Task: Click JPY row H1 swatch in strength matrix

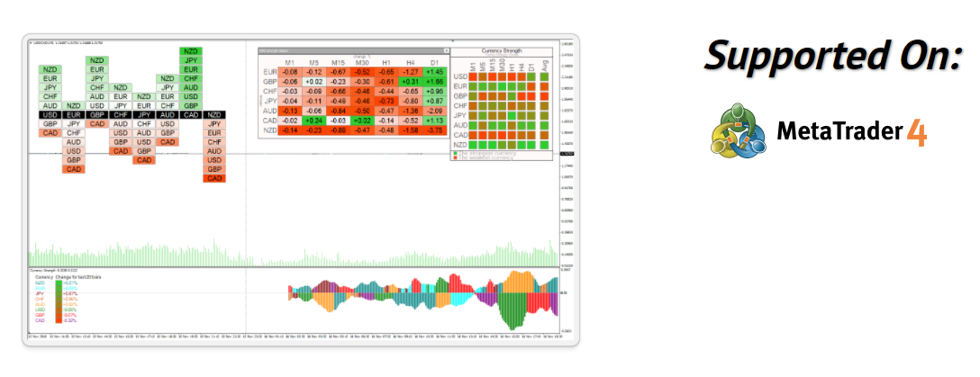Action: pyautogui.click(x=512, y=115)
